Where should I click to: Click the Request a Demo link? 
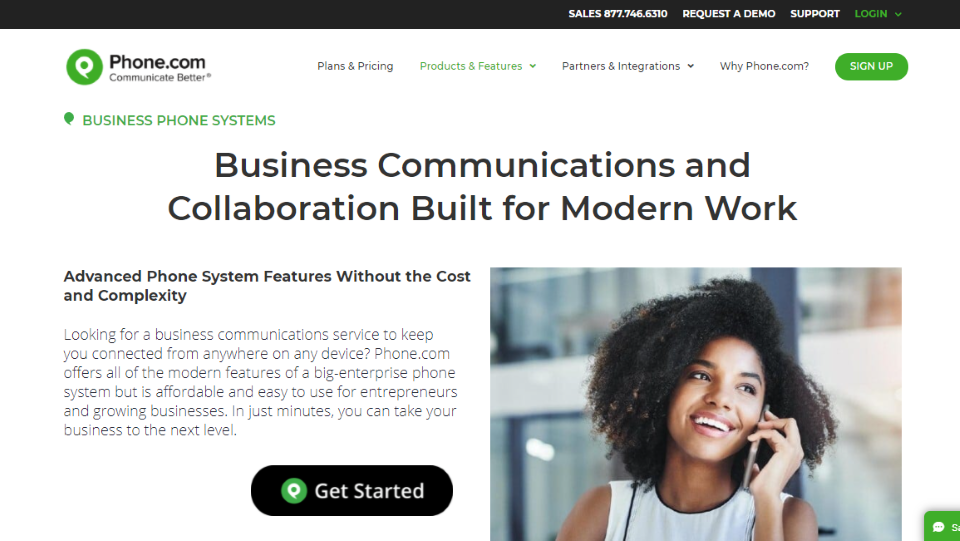729,14
